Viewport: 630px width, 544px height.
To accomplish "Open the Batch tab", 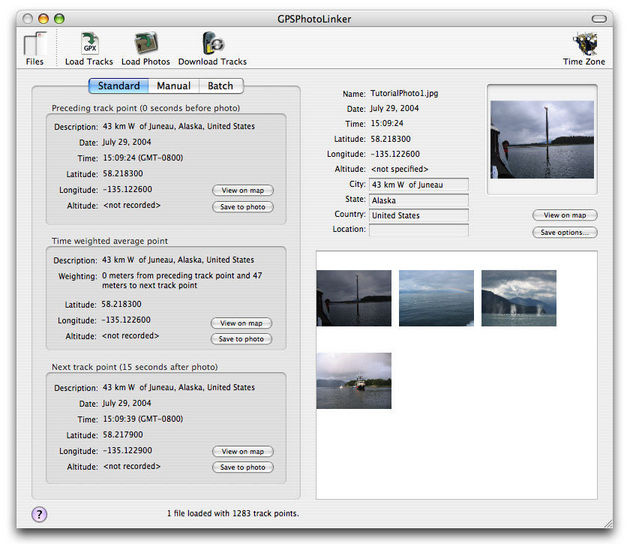I will pos(220,86).
